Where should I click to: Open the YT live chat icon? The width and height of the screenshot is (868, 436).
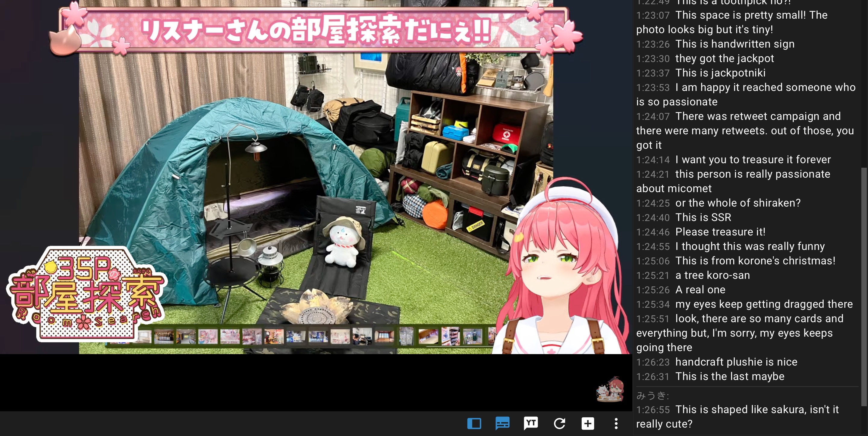(531, 423)
